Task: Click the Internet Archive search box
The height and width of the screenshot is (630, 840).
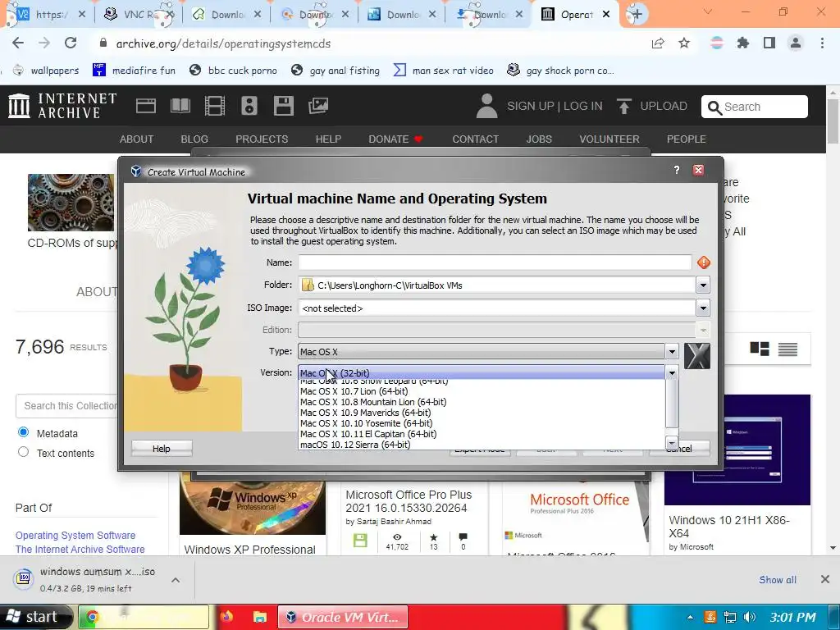Action: [x=755, y=107]
